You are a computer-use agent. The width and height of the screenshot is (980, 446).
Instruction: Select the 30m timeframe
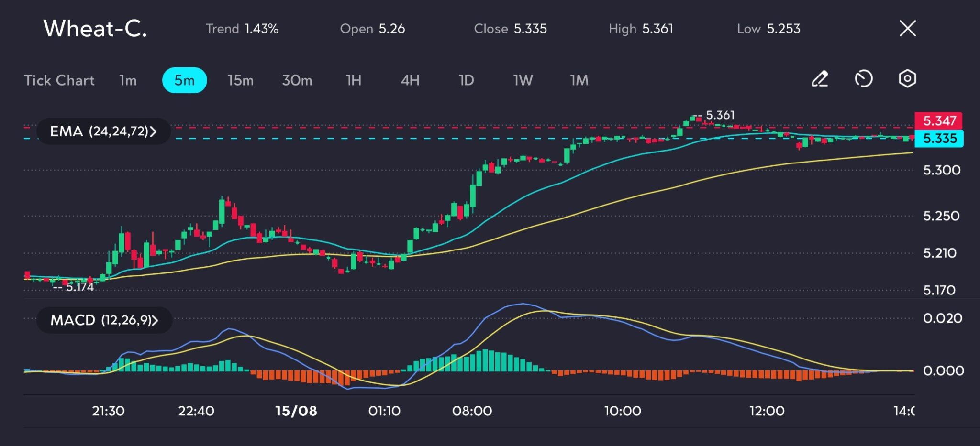(297, 80)
